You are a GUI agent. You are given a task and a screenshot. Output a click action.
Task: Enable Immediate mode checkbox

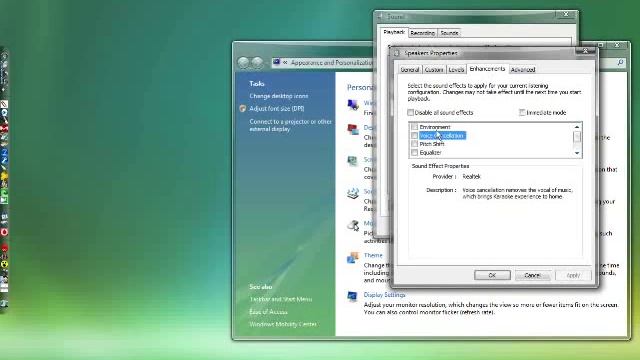point(522,112)
